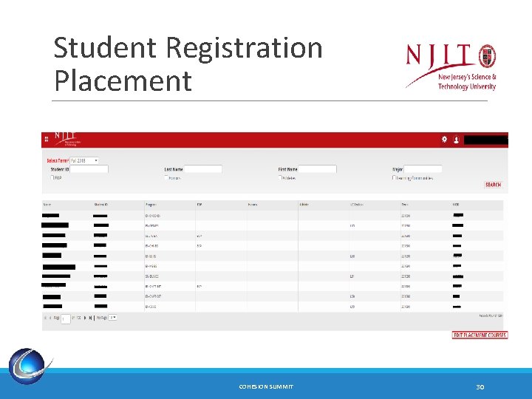This screenshot has width=532, height=399.
Task: Click into the First Name field
Action: [x=317, y=169]
